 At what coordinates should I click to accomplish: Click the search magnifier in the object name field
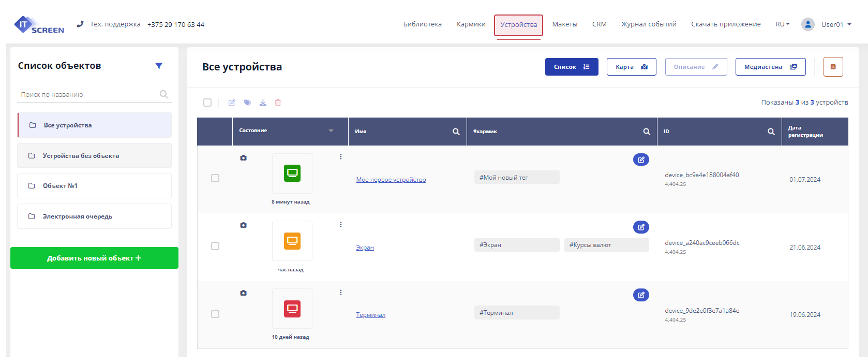click(x=164, y=94)
